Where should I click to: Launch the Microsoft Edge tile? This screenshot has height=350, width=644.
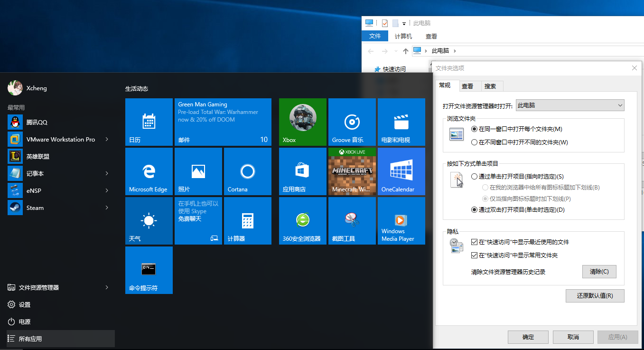[x=149, y=171]
